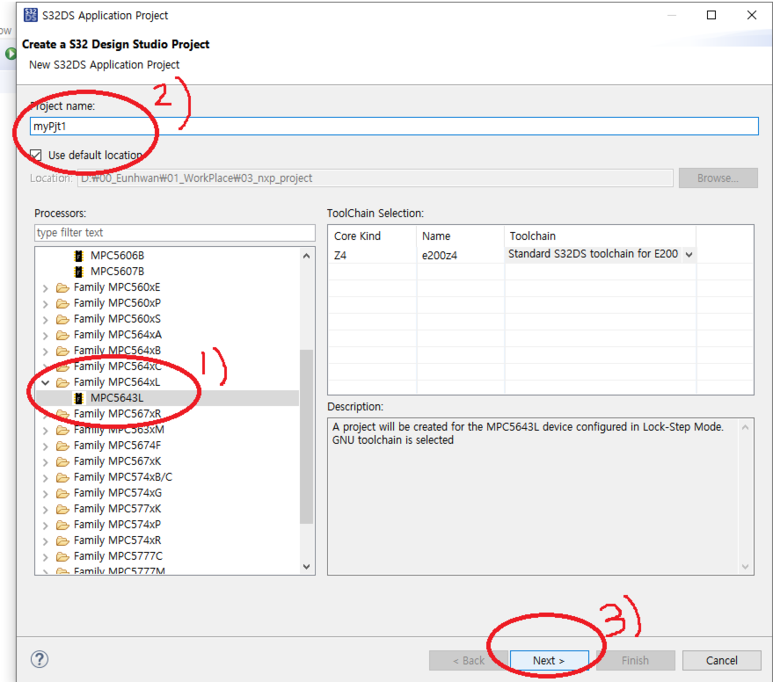Image resolution: width=773 pixels, height=682 pixels.
Task: Select Family MPC574xR tree row
Action: coord(168,541)
